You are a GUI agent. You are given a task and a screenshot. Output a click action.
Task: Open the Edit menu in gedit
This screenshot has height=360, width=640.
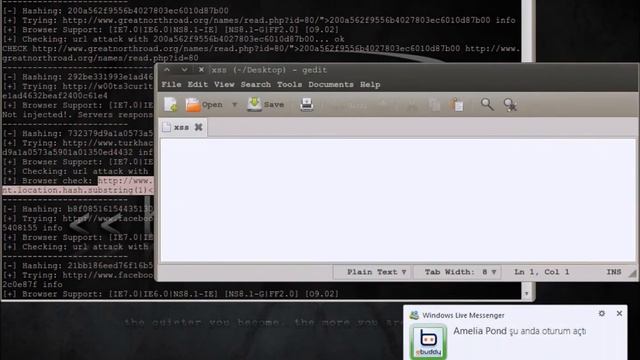pyautogui.click(x=198, y=84)
